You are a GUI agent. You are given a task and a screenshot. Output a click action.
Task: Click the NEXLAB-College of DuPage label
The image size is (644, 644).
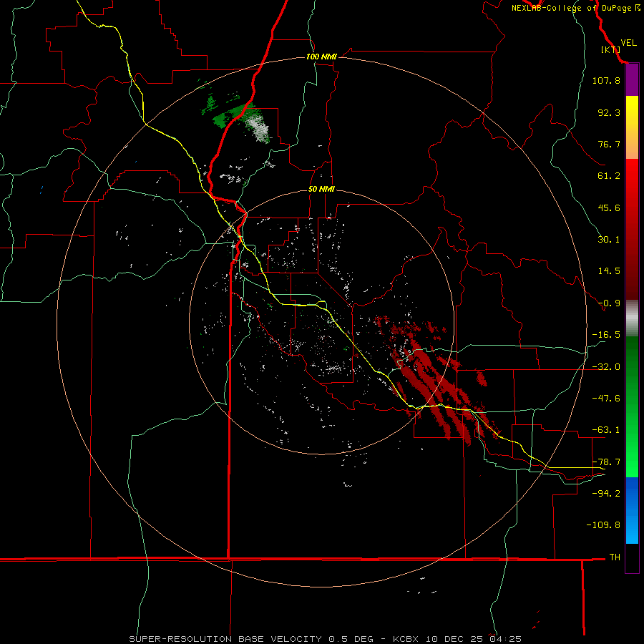571,8
